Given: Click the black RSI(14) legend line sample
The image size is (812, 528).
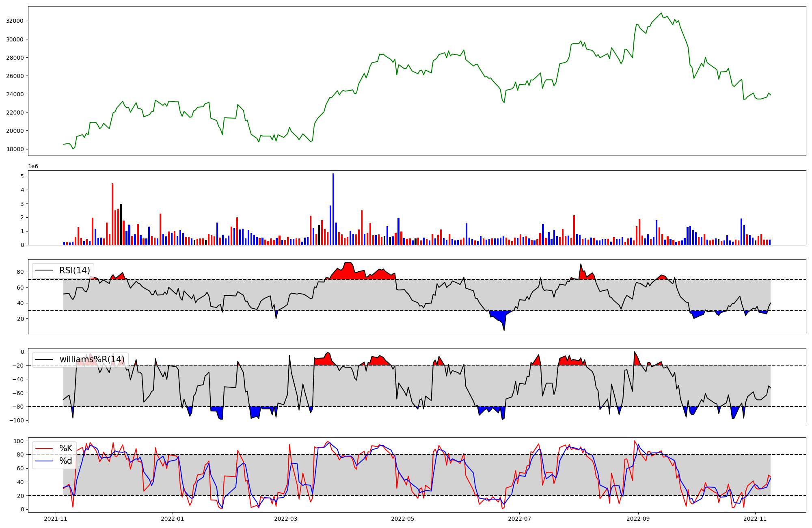Looking at the screenshot, I should (44, 270).
